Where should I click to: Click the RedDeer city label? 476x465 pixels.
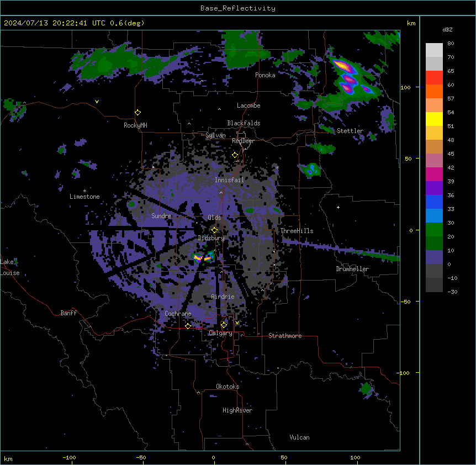click(243, 141)
